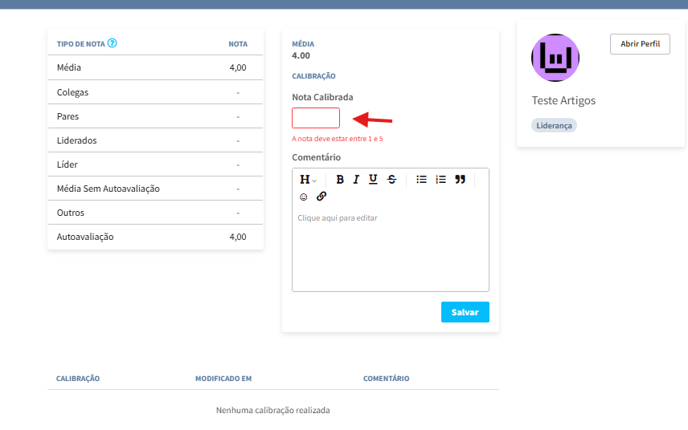Click the Liderança tag
The height and width of the screenshot is (430, 688).
point(554,125)
